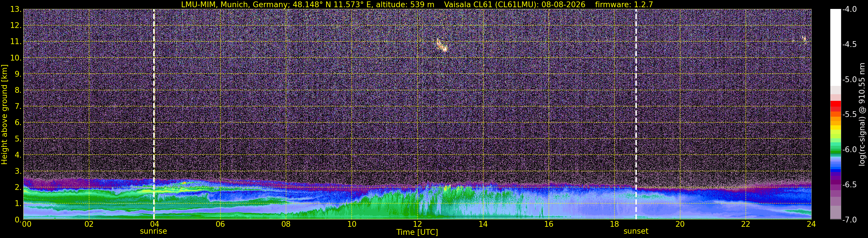Click the time axis tick 24

click(x=811, y=224)
